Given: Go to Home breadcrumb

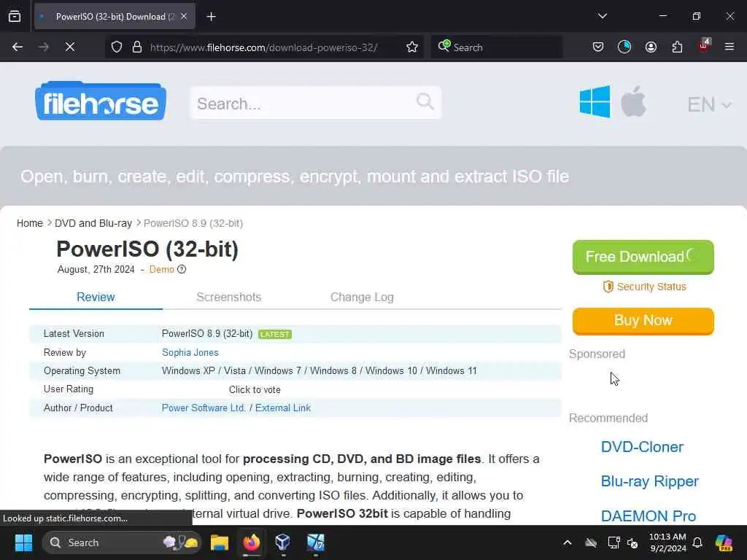Looking at the screenshot, I should tap(29, 223).
